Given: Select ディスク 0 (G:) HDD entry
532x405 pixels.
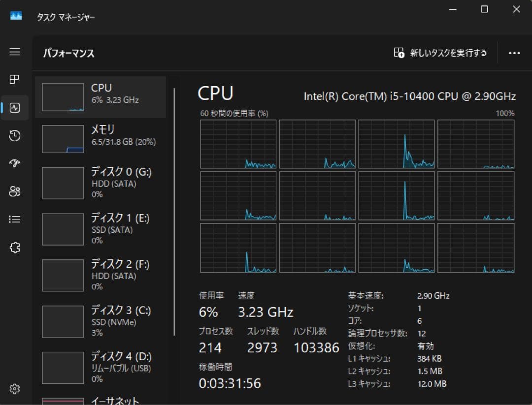Looking at the screenshot, I should [100, 183].
